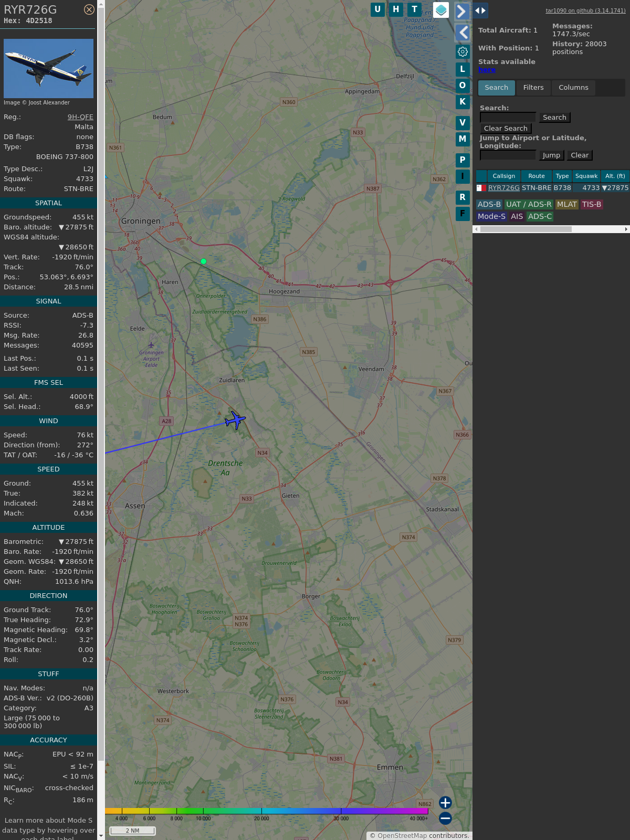Toggle sidebar with the double-arrow button
The height and width of the screenshot is (840, 630).
[480, 10]
